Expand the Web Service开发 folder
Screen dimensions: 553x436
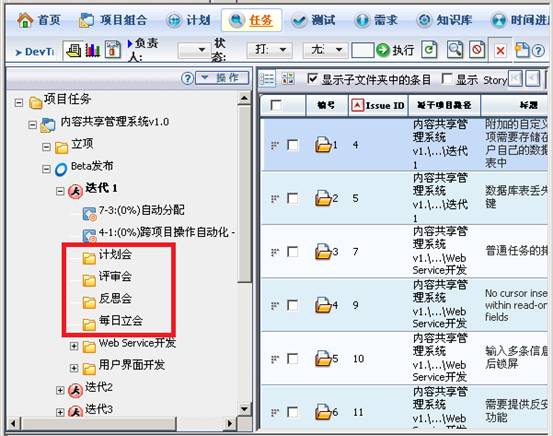[x=74, y=346]
